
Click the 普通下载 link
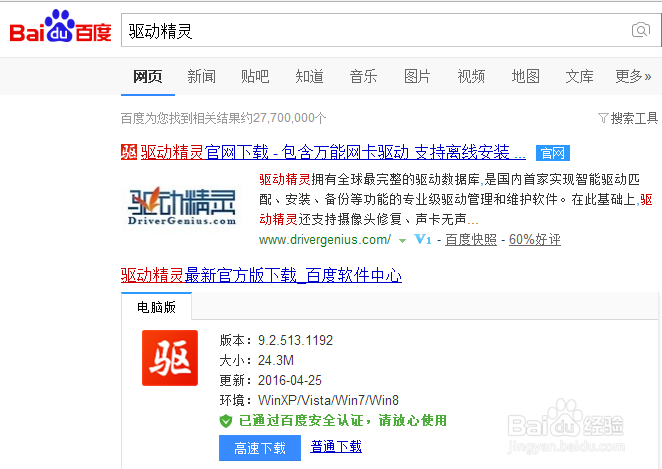(x=336, y=447)
